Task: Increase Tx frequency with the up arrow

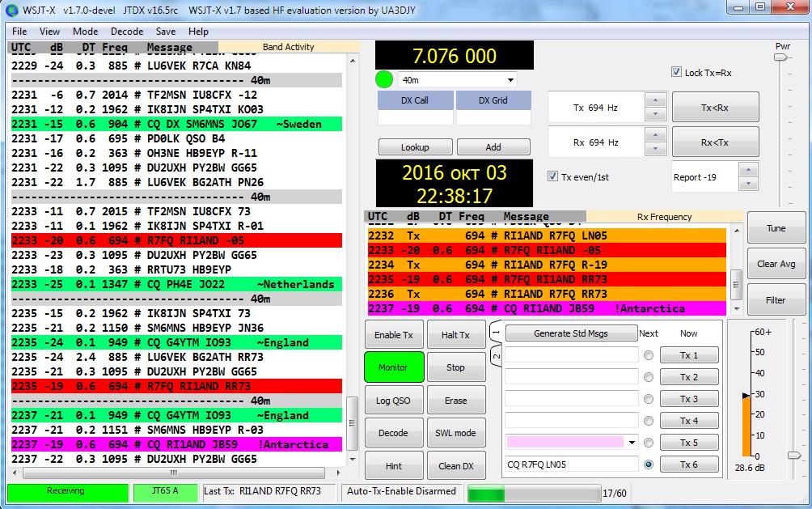Action: tap(657, 100)
